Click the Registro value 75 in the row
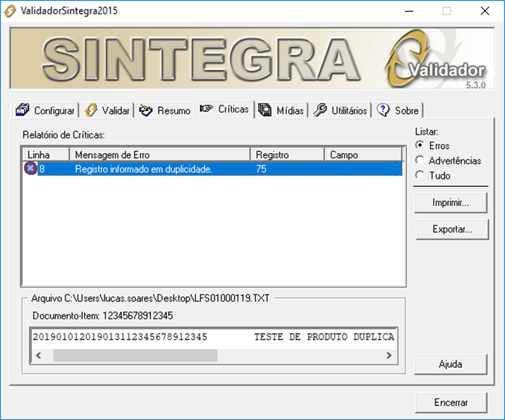This screenshot has height=420, width=505. point(261,169)
